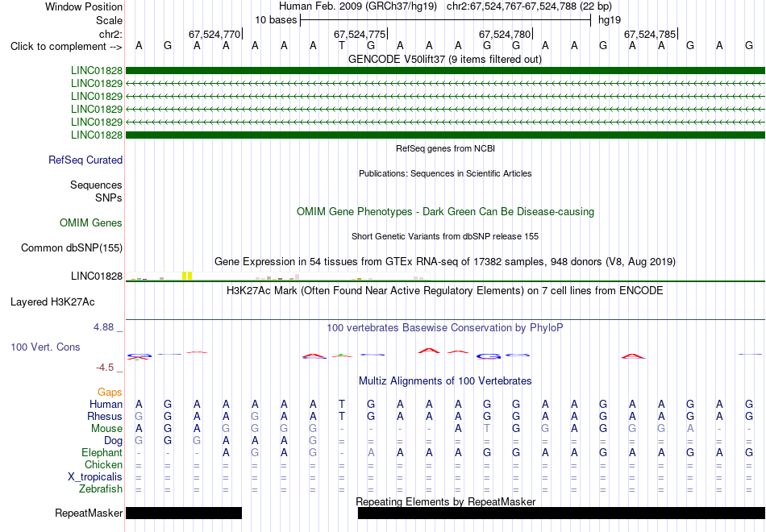766x532 pixels.
Task: Open the H3K27Ac Mark ENCODE track title
Action: (445, 291)
